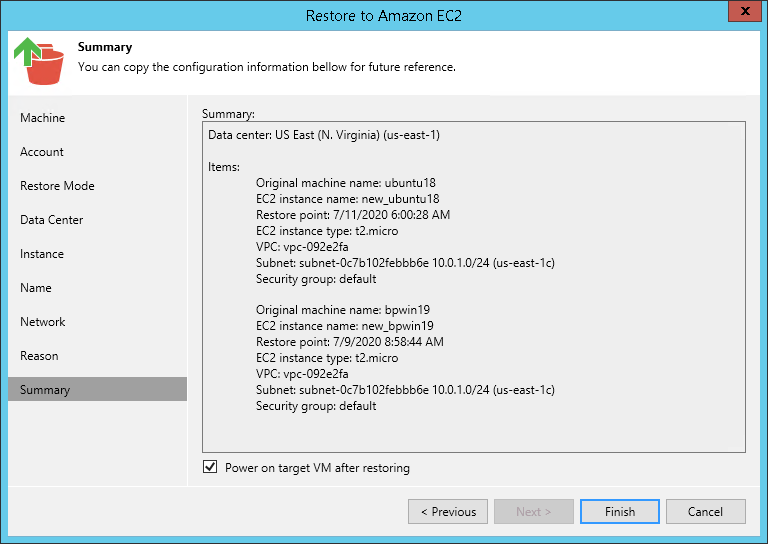Cancel the restore wizard
Screen dimensions: 768x544
pos(705,512)
